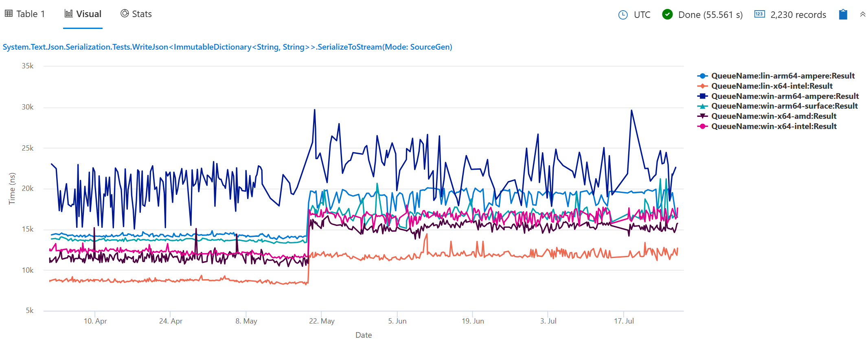Select the bar chart icon next to Visual

[68, 13]
